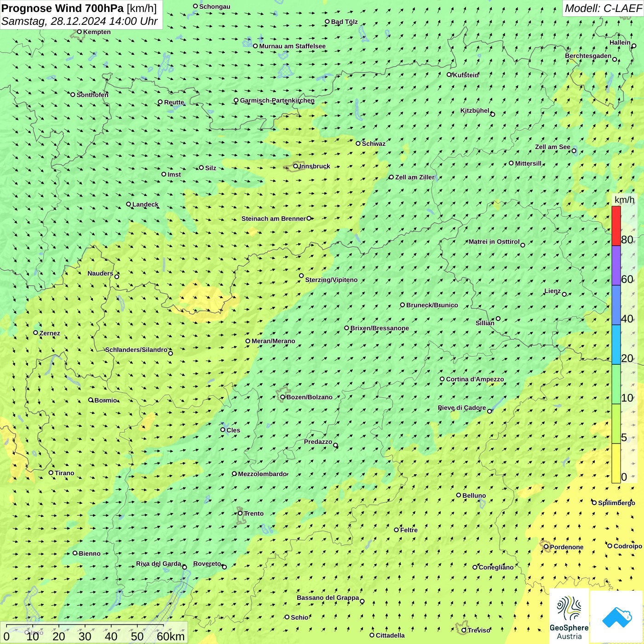The height and width of the screenshot is (644, 644).
Task: Click the Lienz location marker
Action: click(x=564, y=294)
